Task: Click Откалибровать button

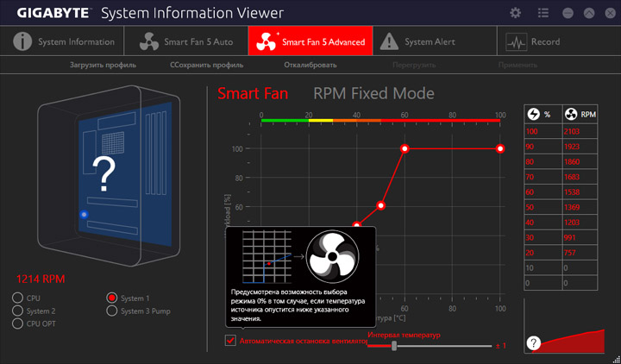Action: [x=310, y=65]
